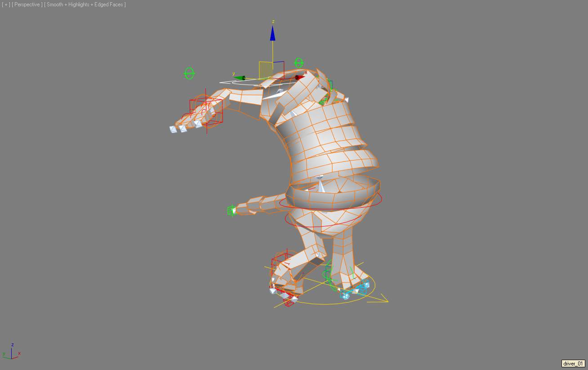Screen dimensions: 588x370
Task: Click the character's torso mesh
Action: click(x=328, y=135)
